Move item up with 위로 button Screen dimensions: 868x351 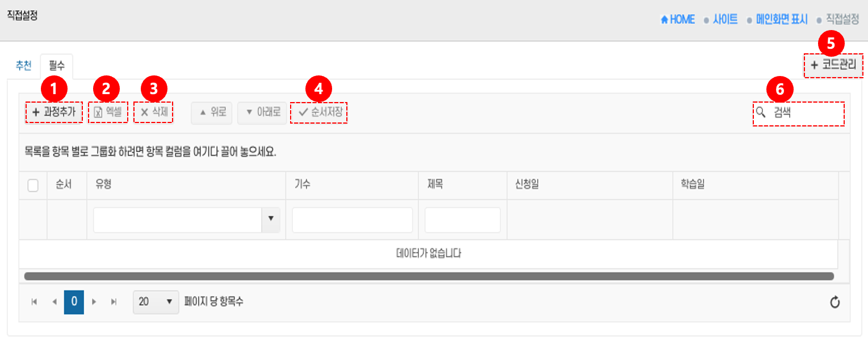(x=212, y=113)
